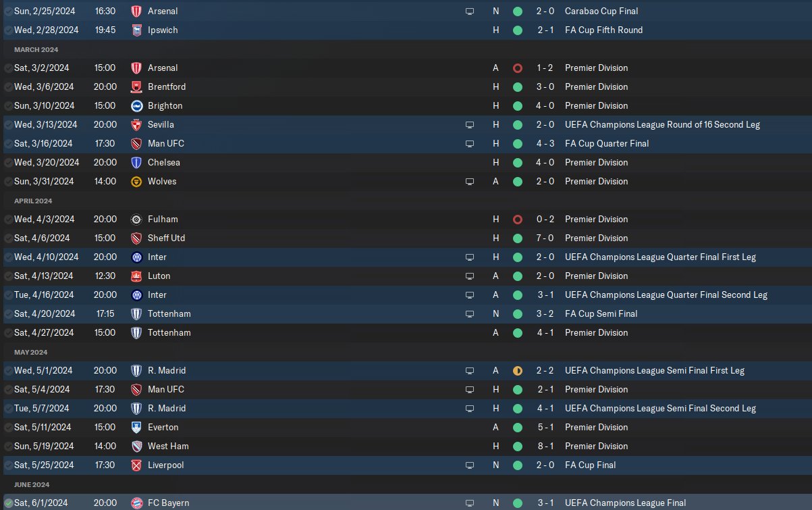Open the 8 - 1 West Ham result
Screen dimensions: 812x510
(x=545, y=446)
